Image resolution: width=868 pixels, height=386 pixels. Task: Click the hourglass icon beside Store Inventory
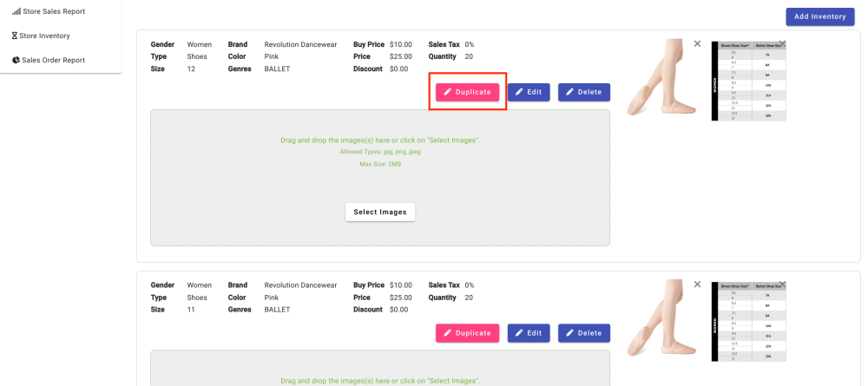click(14, 36)
